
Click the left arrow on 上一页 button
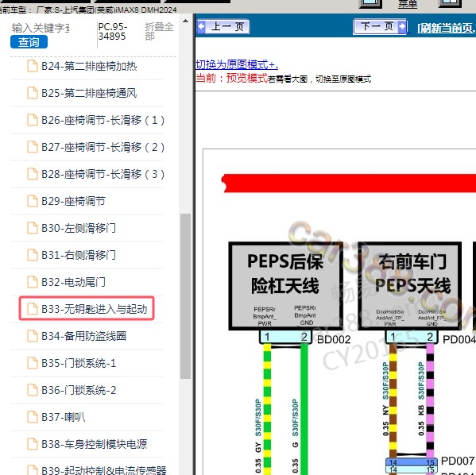pyautogui.click(x=201, y=27)
